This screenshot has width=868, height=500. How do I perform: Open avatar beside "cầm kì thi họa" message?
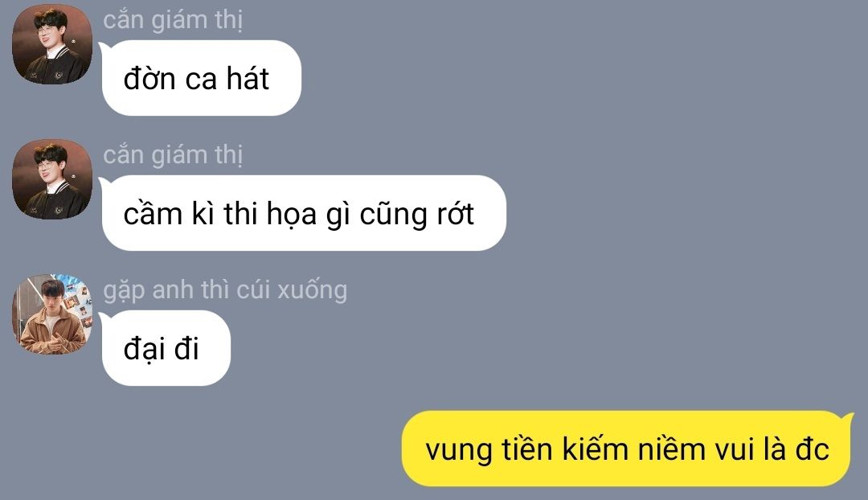tap(52, 179)
